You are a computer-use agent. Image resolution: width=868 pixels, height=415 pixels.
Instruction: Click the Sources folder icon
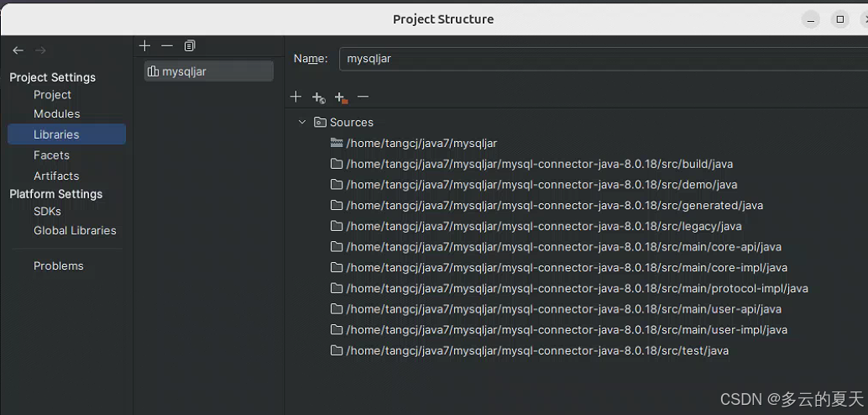(x=320, y=122)
